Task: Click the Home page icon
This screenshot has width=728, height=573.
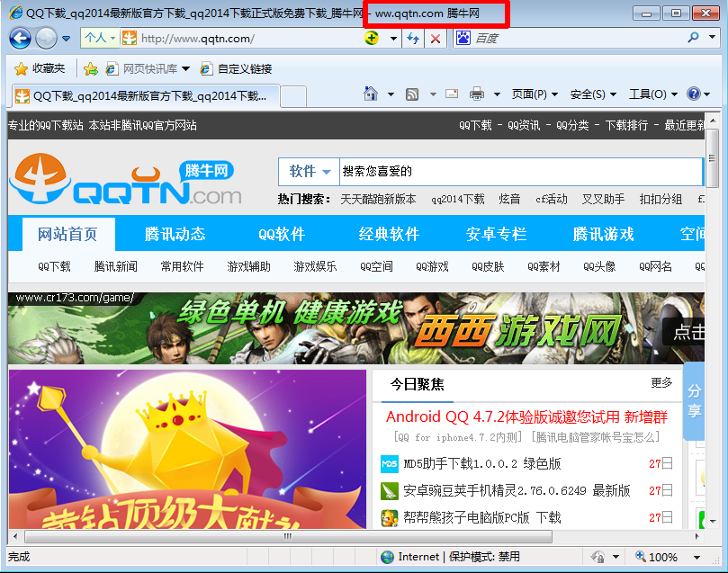Action: point(370,94)
